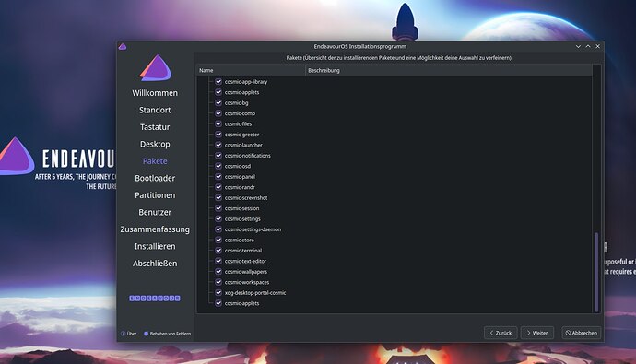
Task: Click the package list vertical scrollbar
Action: coord(596,272)
